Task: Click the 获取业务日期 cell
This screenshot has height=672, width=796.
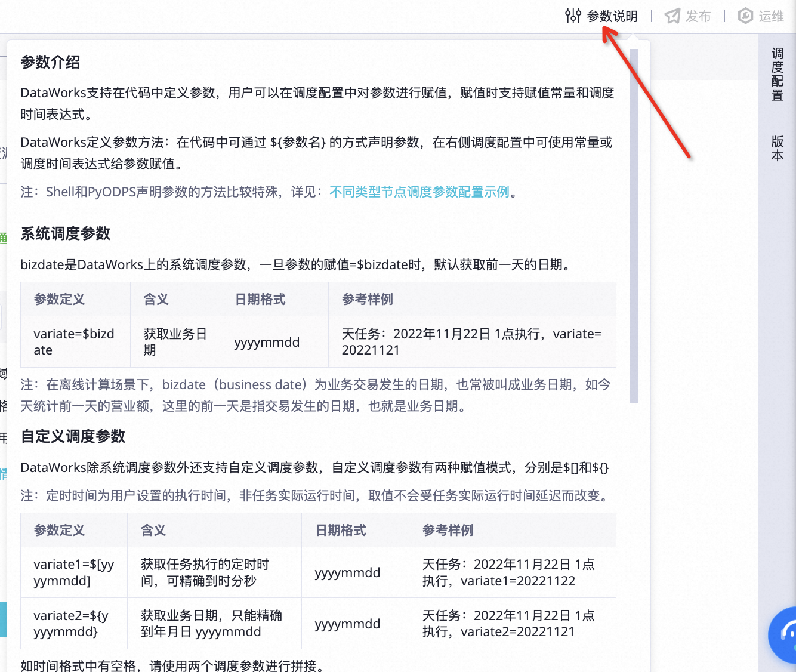Action: coord(175,342)
